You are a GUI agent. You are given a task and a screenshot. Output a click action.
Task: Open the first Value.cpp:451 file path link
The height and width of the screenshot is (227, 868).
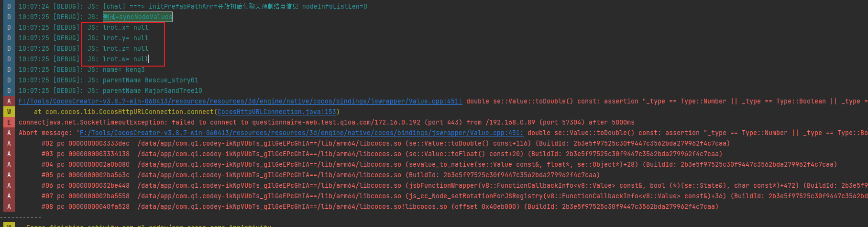(240, 101)
